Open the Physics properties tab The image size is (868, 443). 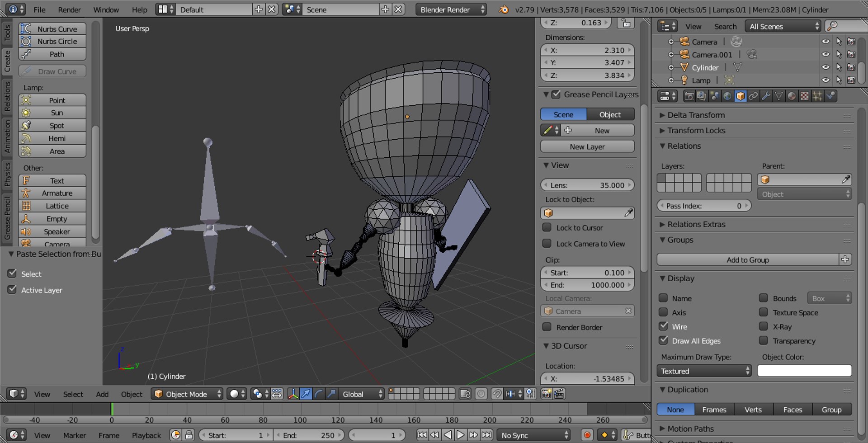coord(830,96)
